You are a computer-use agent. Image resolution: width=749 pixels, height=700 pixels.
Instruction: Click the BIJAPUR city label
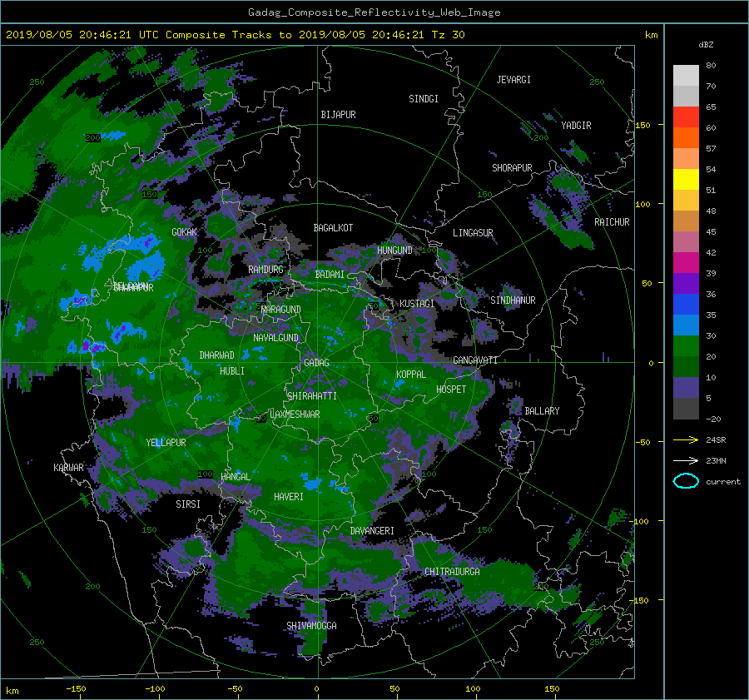coord(338,115)
